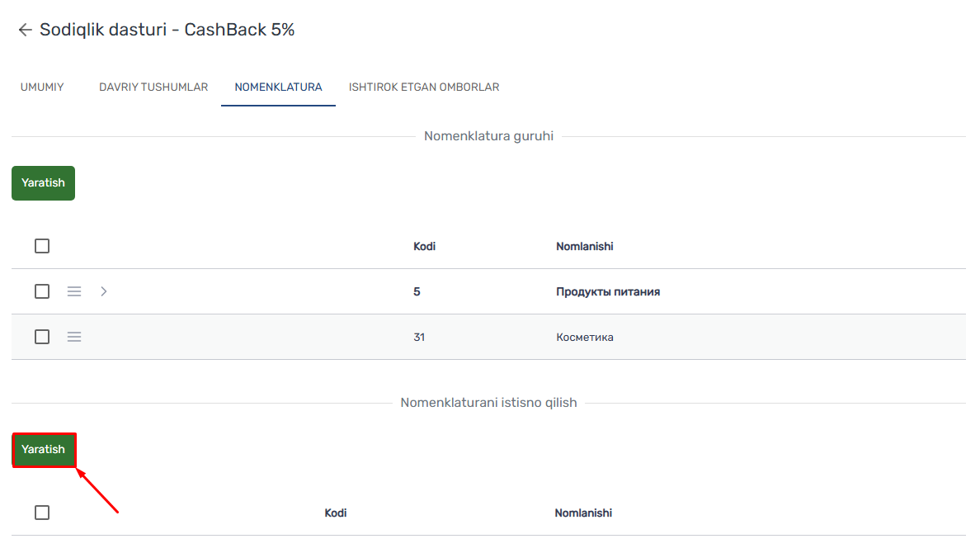Click Nomlanishi header in exclusion table
Image resolution: width=980 pixels, height=553 pixels.
pos(583,513)
